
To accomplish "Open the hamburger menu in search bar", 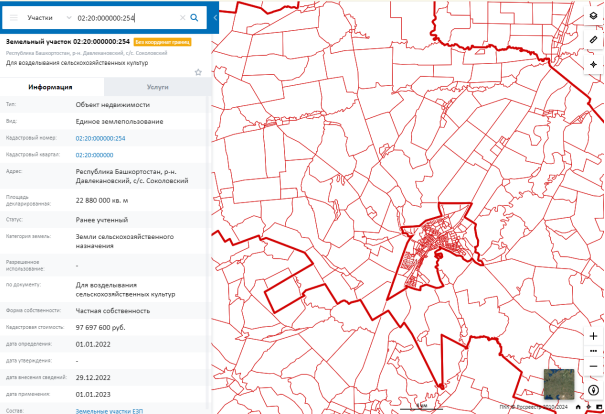I will pos(14,18).
